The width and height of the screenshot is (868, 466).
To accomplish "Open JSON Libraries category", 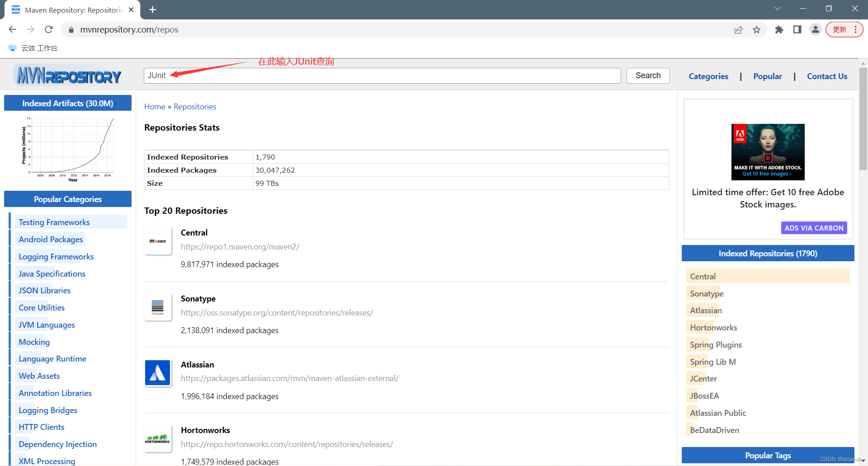I will [44, 291].
